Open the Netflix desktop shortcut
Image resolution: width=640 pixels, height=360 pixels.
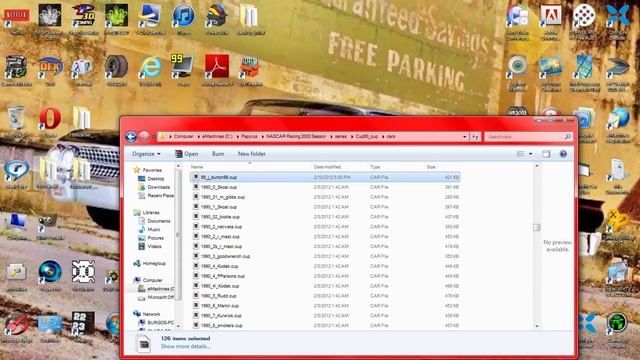[x=16, y=18]
